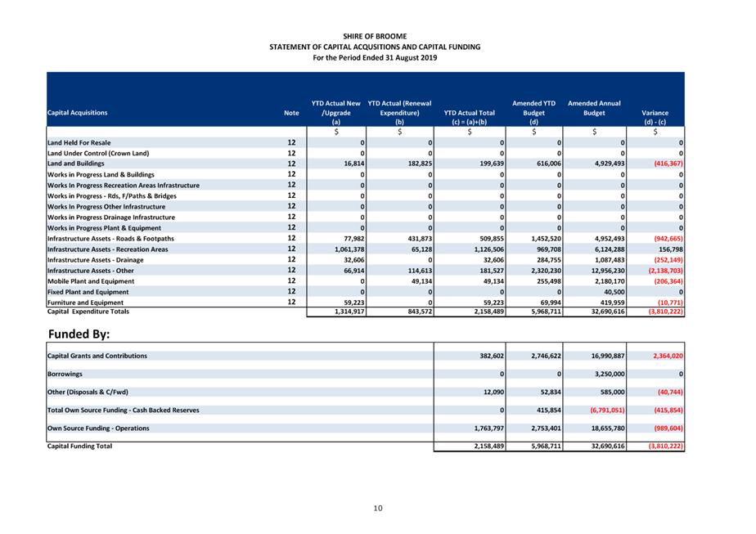
Task: Select 'Infrastructure Assets - Roads & Footpaths' label
Action: pyautogui.click(x=110, y=239)
